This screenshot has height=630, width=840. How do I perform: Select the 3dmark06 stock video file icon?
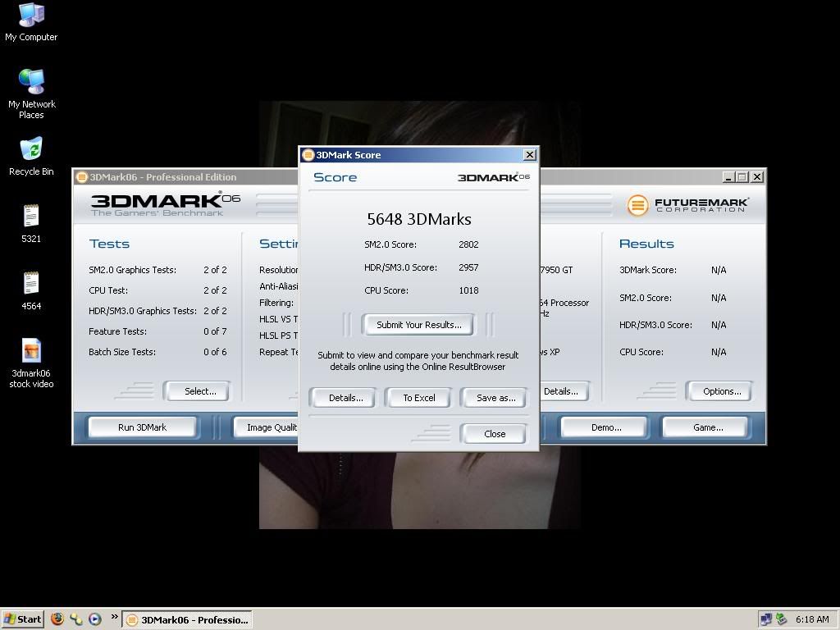pos(31,363)
